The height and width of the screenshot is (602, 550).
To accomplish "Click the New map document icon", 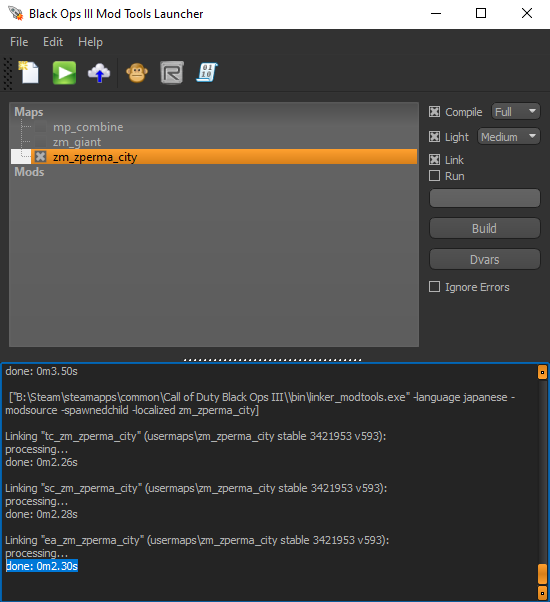I will (x=29, y=72).
